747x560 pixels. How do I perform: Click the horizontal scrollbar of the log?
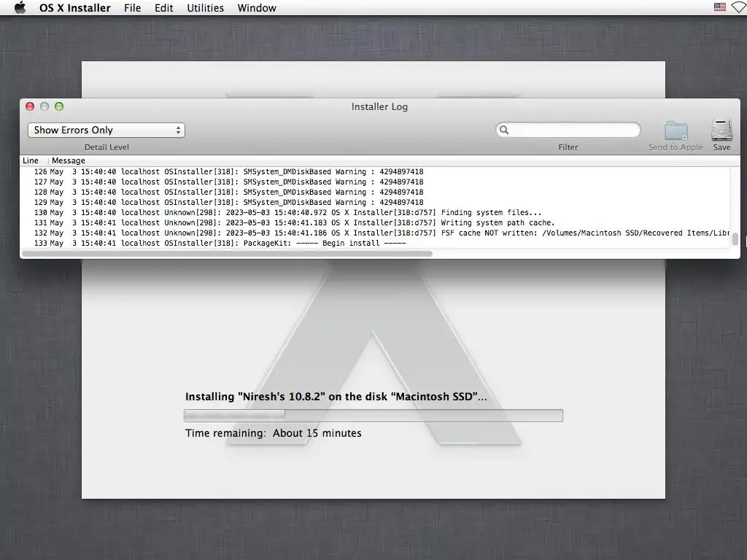click(228, 254)
